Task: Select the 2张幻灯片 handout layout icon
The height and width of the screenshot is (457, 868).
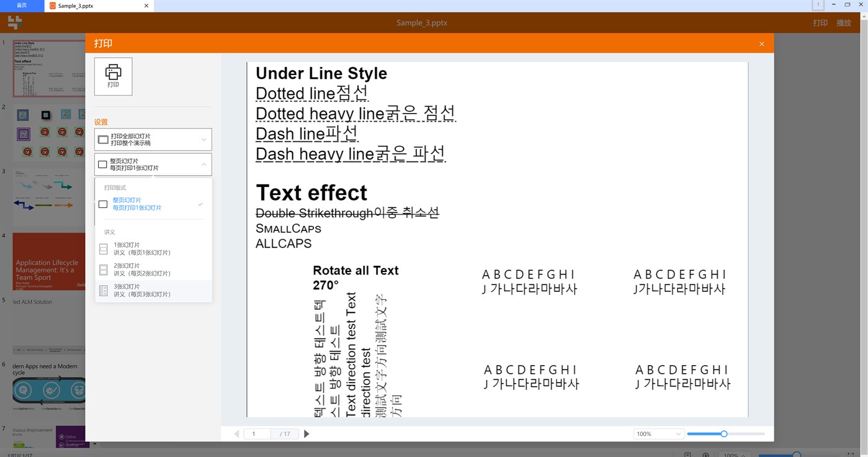Action: pos(103,269)
